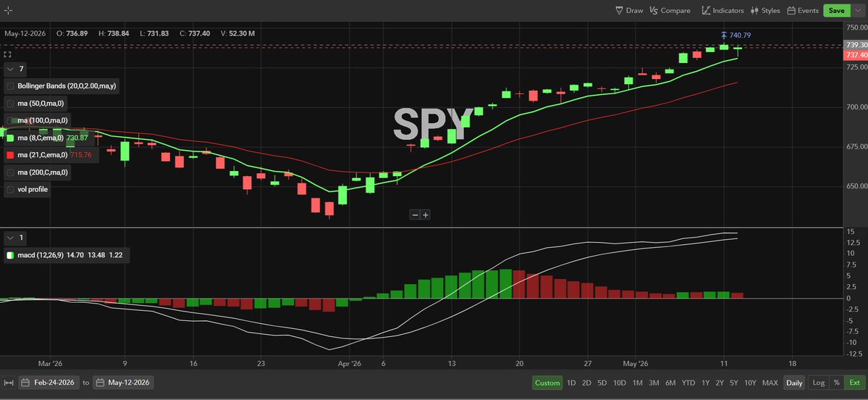Image resolution: width=868 pixels, height=400 pixels.
Task: Expand the dropdown arrow beside Save
Action: [858, 11]
